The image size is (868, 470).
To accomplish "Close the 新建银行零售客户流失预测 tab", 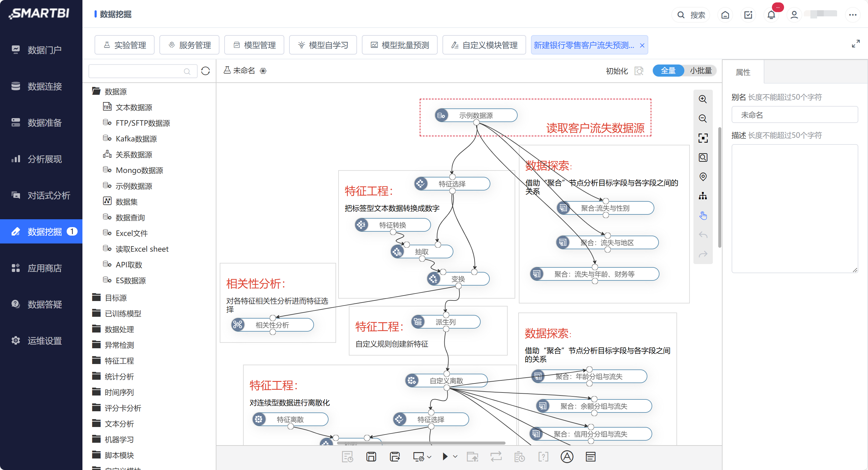I will tap(642, 45).
